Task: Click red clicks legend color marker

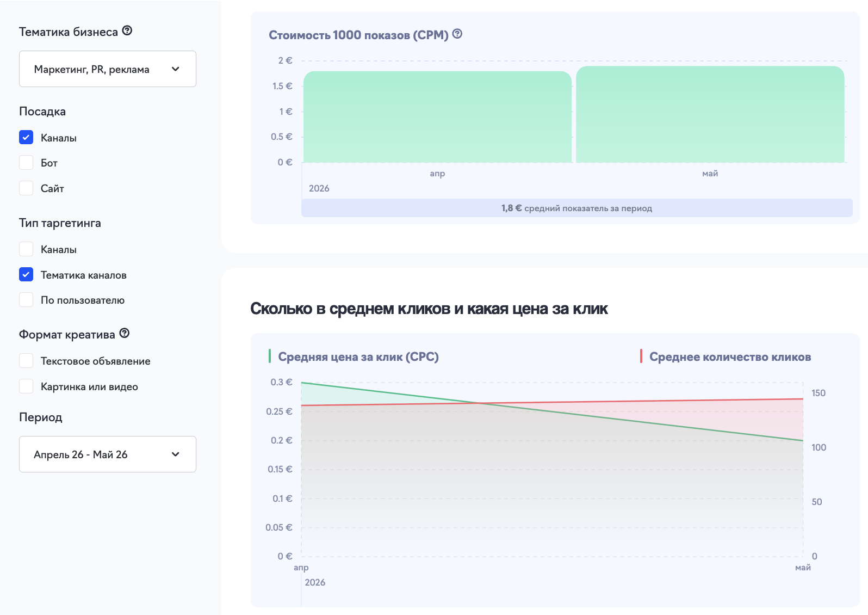Action: [x=641, y=356]
